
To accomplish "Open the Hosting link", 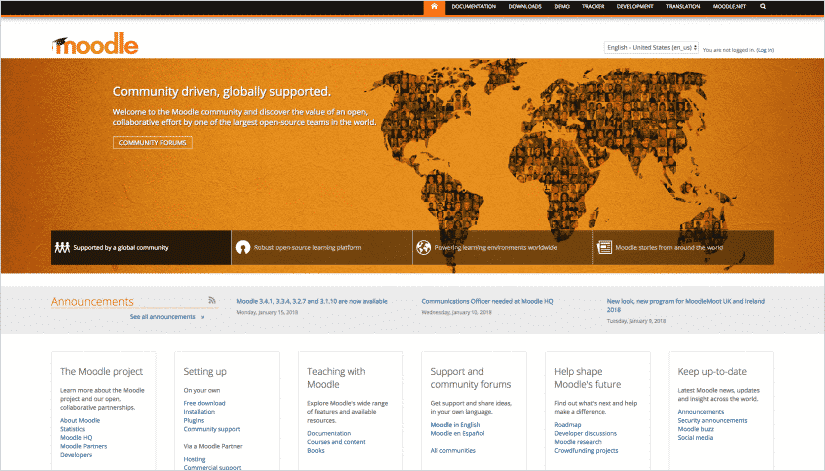I will click(194, 459).
